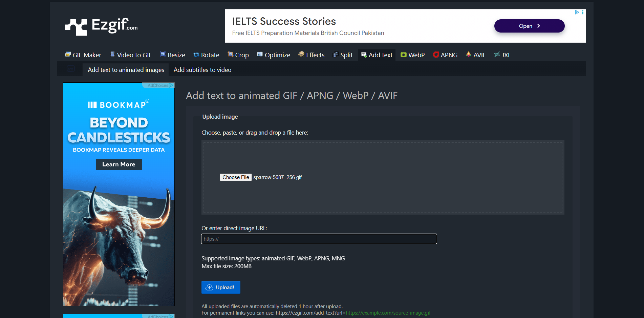Open the JXL tool
This screenshot has height=318, width=644.
[x=502, y=55]
